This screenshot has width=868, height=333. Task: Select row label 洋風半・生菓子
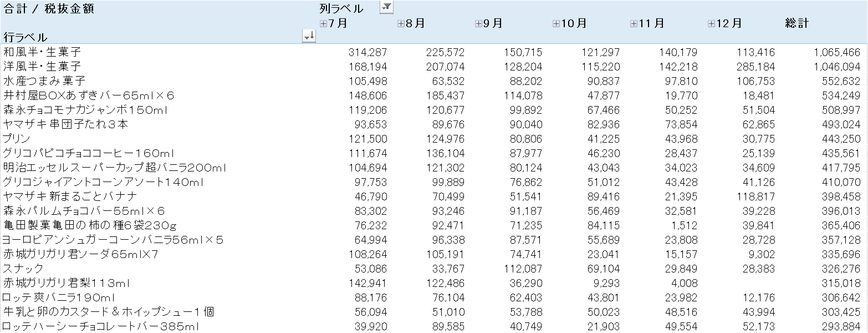point(42,67)
